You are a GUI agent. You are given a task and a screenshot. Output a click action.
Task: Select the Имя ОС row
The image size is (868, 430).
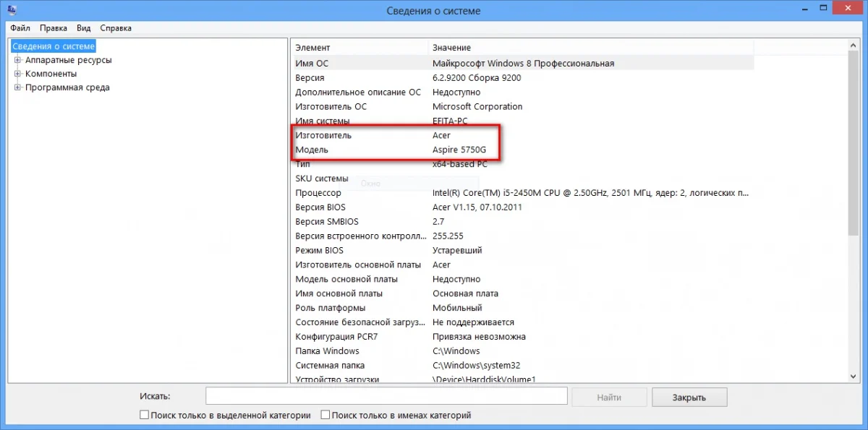point(523,64)
